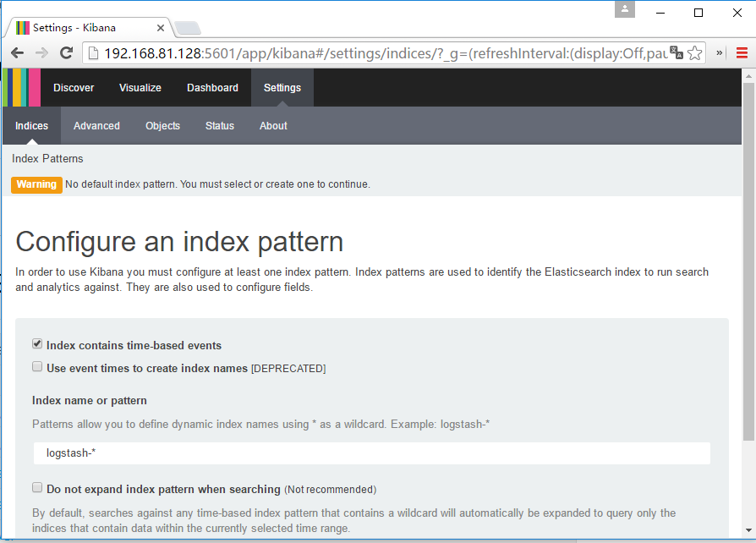Click the scrollbar up arrow
The height and width of the screenshot is (543, 756).
(x=748, y=76)
